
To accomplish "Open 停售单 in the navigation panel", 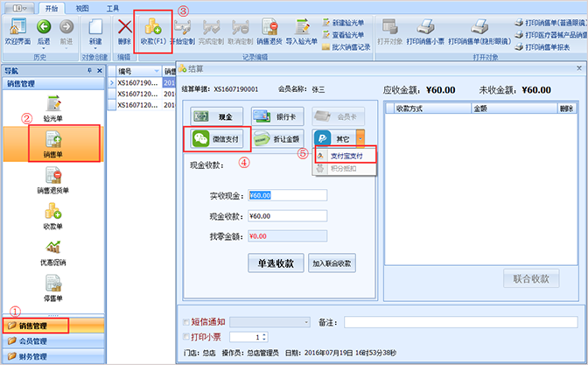I will pos(52,289).
